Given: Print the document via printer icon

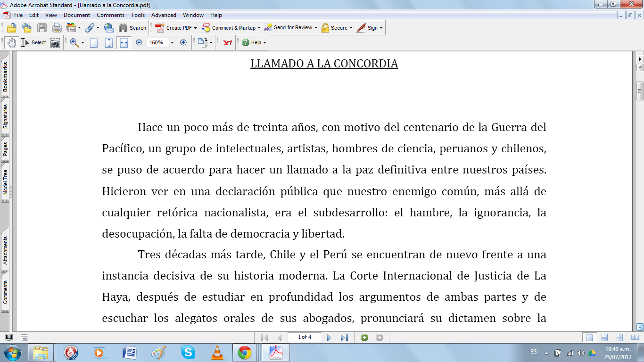Looking at the screenshot, I should (x=57, y=28).
